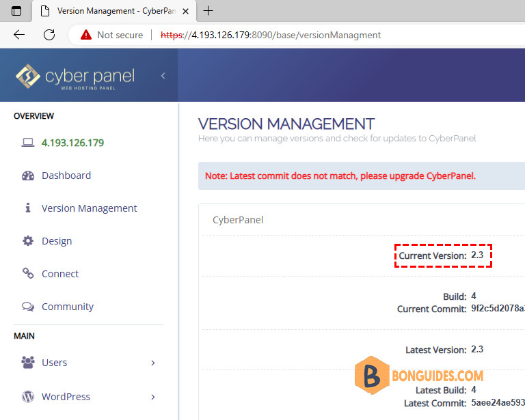This screenshot has height=420, width=525.
Task: Click the VERSION MANAGEMENT heading
Action: (x=286, y=124)
